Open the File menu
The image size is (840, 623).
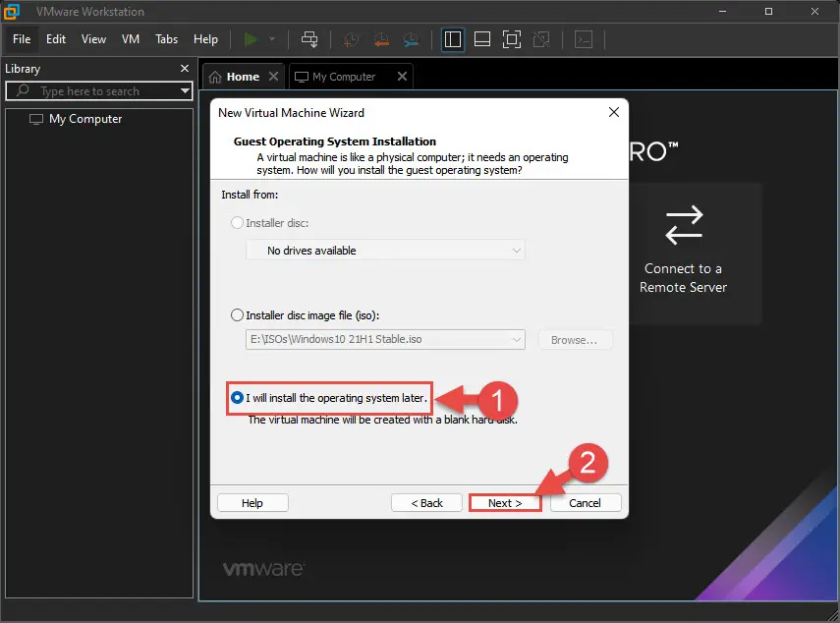click(x=22, y=39)
